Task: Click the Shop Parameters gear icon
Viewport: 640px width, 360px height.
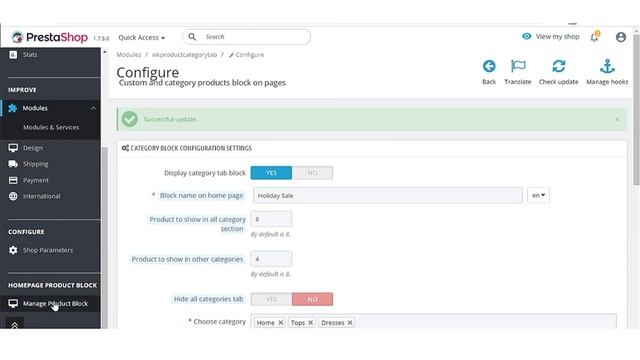Action: [13, 250]
